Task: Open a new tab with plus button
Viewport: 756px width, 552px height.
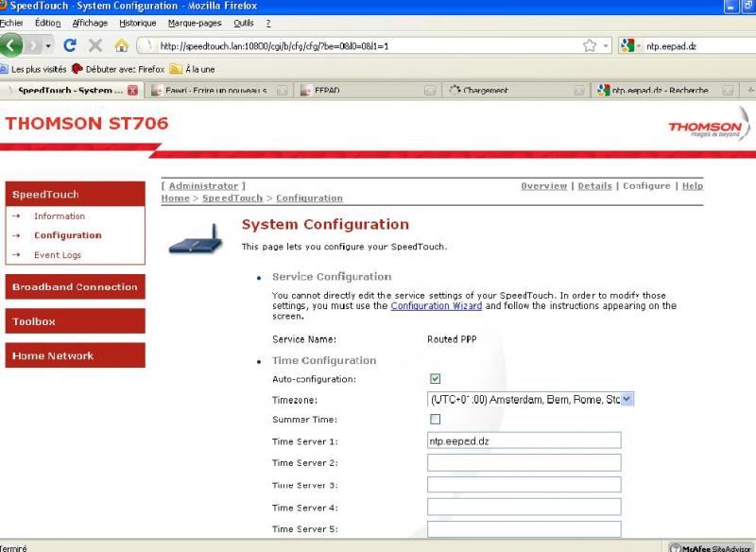Action: 749,90
